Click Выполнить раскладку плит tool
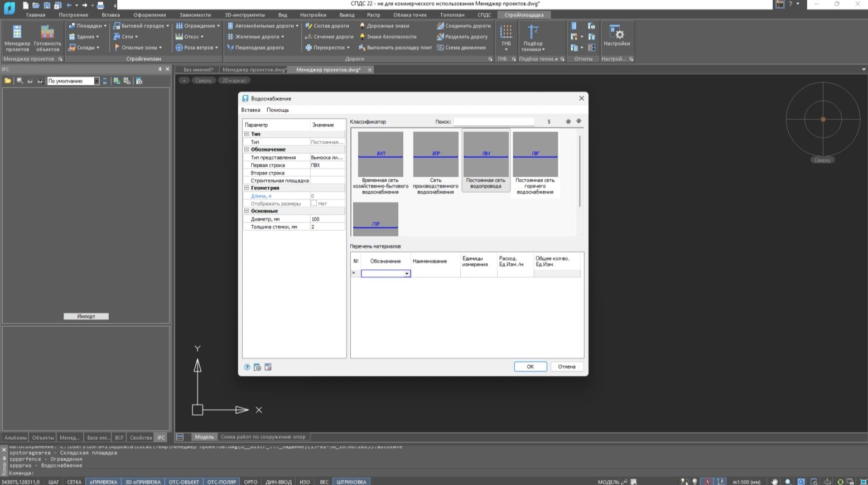 tap(395, 47)
